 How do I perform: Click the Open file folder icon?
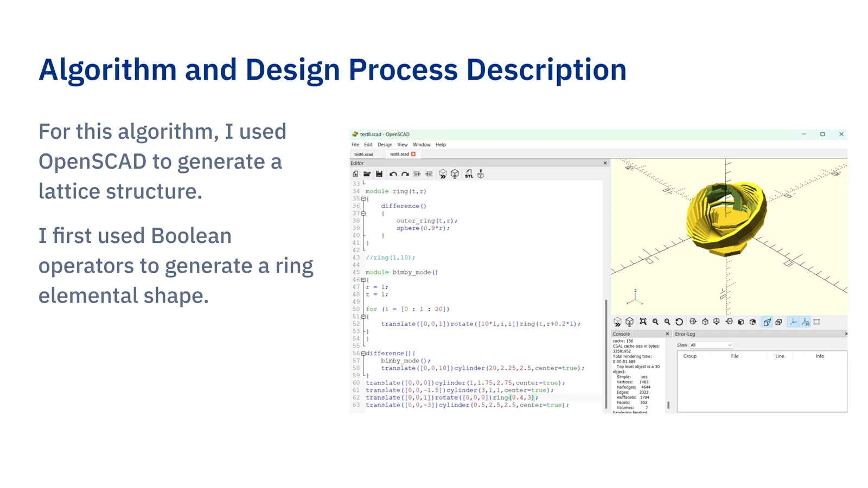point(367,174)
